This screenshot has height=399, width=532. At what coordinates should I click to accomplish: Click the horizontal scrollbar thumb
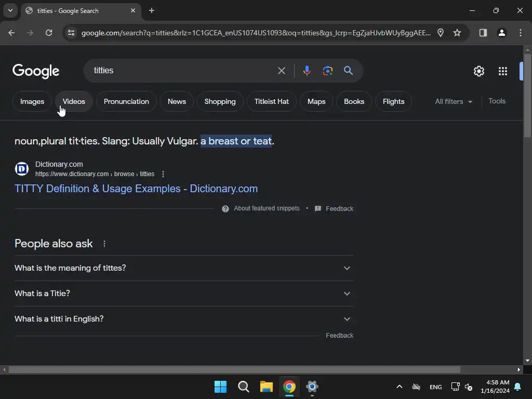(234, 369)
